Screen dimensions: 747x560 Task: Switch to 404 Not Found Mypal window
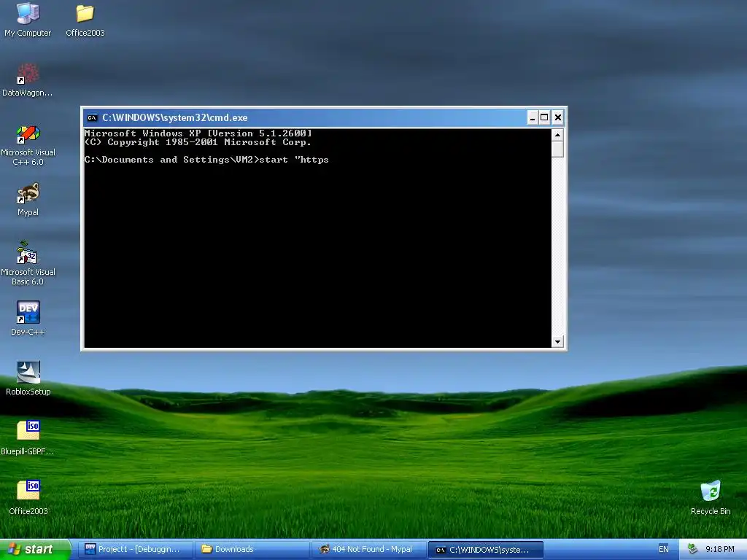click(x=368, y=549)
